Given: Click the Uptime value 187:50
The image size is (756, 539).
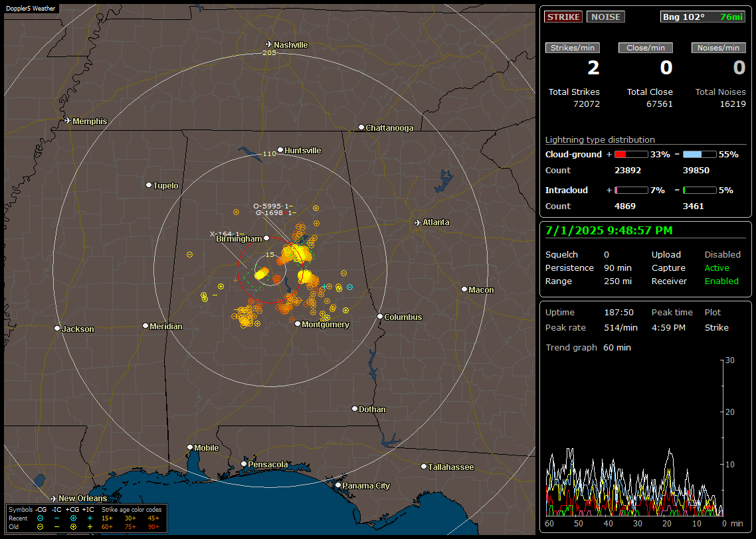Looking at the screenshot, I should tap(618, 312).
